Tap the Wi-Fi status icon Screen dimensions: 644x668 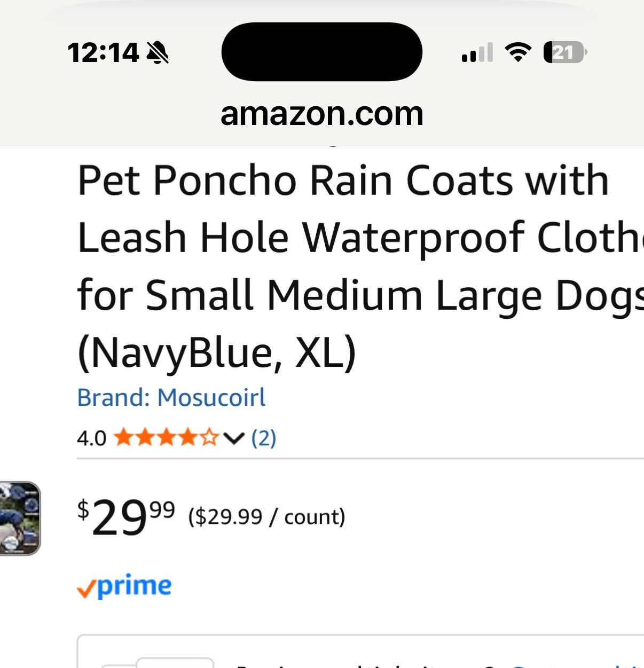pos(518,52)
